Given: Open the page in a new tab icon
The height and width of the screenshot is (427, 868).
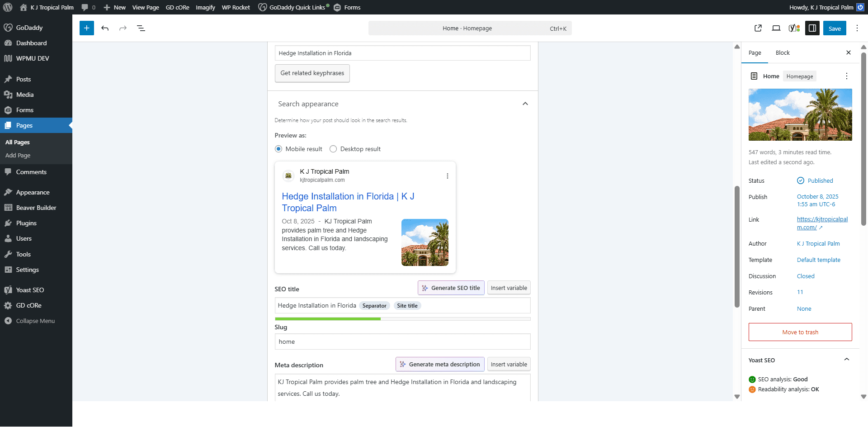Looking at the screenshot, I should pos(758,28).
